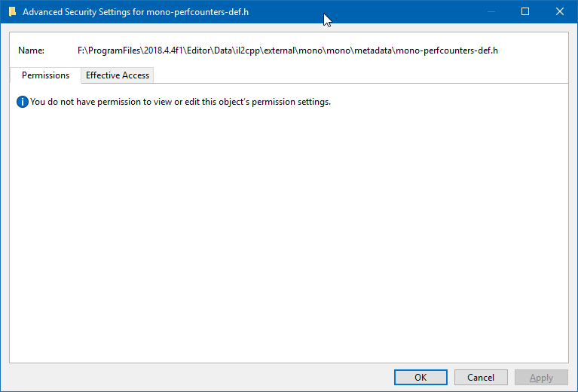
Task: Maximize the Advanced Security Settings window
Action: (x=525, y=12)
